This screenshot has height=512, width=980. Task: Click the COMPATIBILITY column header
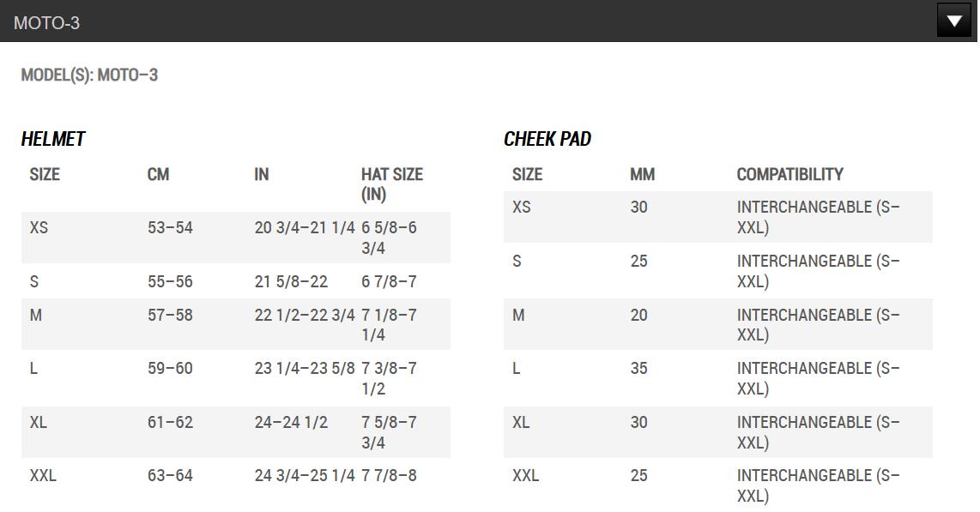(790, 174)
